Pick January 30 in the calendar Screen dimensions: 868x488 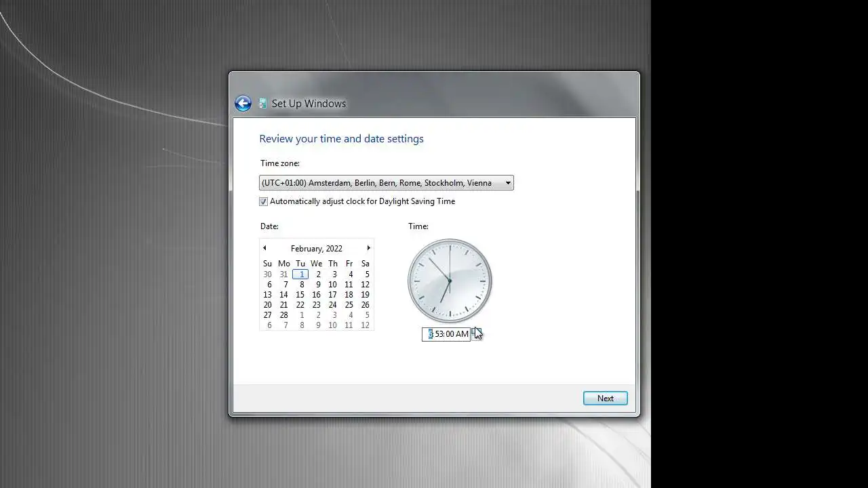pos(268,274)
